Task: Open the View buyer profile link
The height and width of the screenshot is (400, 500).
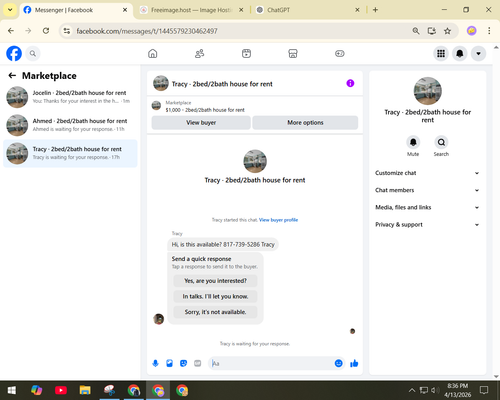Action: pyautogui.click(x=278, y=220)
